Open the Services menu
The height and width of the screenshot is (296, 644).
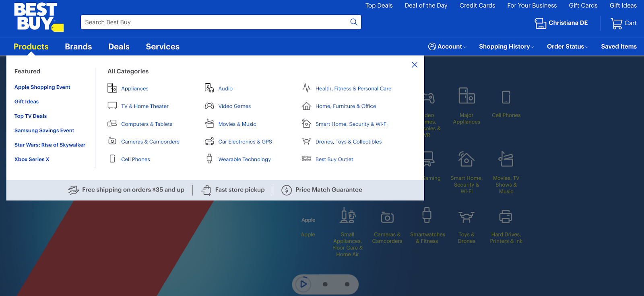click(163, 47)
